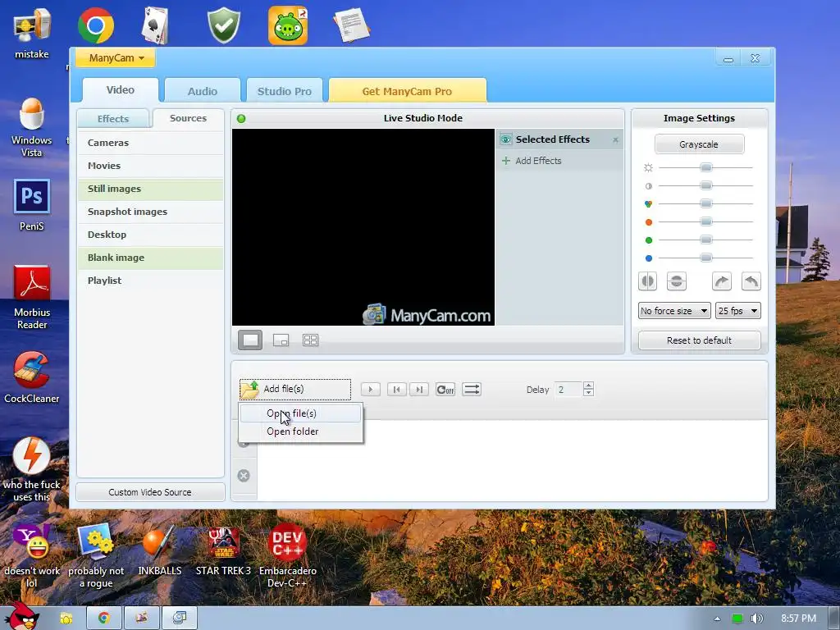Click the Chrome taskbar button
Screen dimensions: 840x630
coord(104,619)
